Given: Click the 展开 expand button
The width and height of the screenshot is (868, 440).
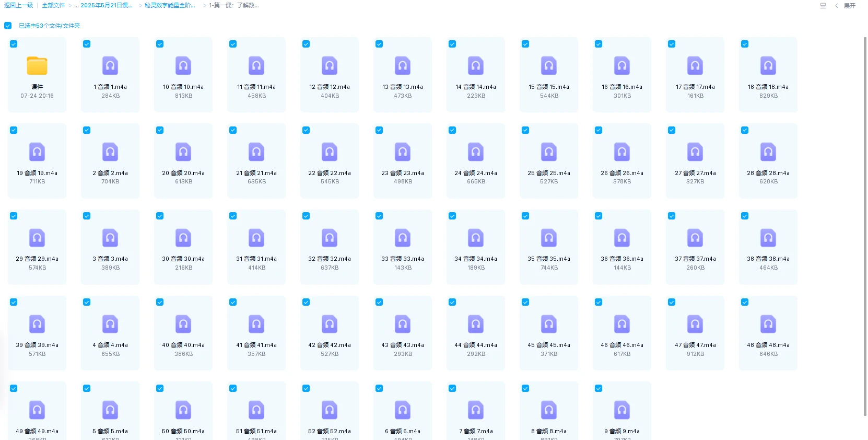Looking at the screenshot, I should tap(850, 6).
